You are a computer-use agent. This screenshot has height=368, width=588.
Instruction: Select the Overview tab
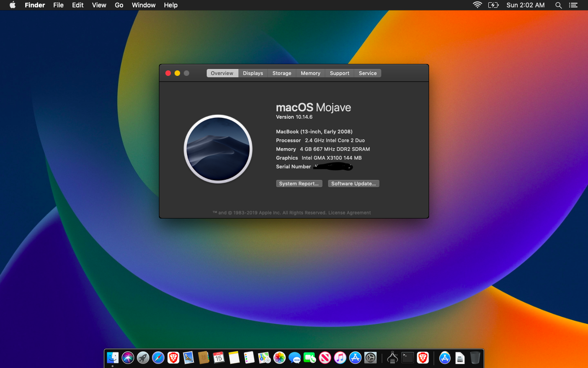222,73
